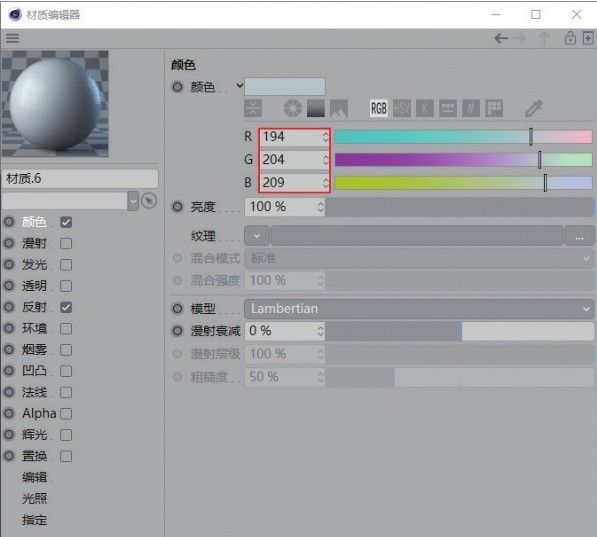The image size is (597, 537).
Task: Disable the 反射 channel checkbox
Action: tap(66, 307)
